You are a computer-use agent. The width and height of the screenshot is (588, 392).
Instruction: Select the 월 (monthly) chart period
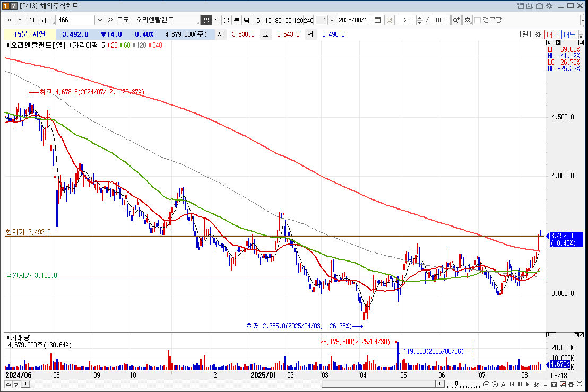(x=226, y=20)
